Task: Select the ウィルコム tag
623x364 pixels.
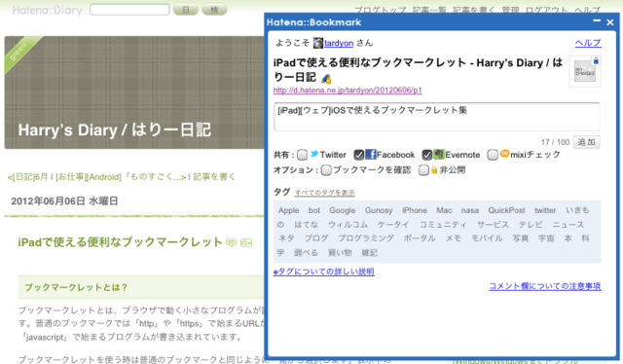Action: pos(348,225)
